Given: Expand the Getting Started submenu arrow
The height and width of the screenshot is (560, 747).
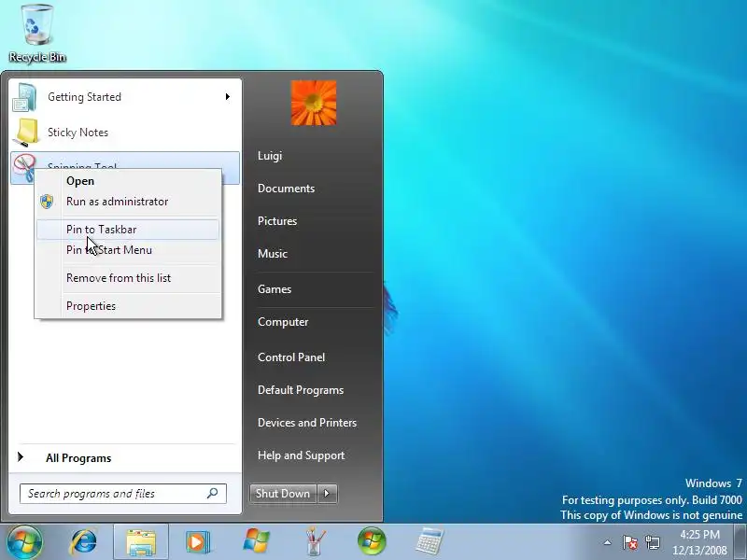Looking at the screenshot, I should coord(228,97).
